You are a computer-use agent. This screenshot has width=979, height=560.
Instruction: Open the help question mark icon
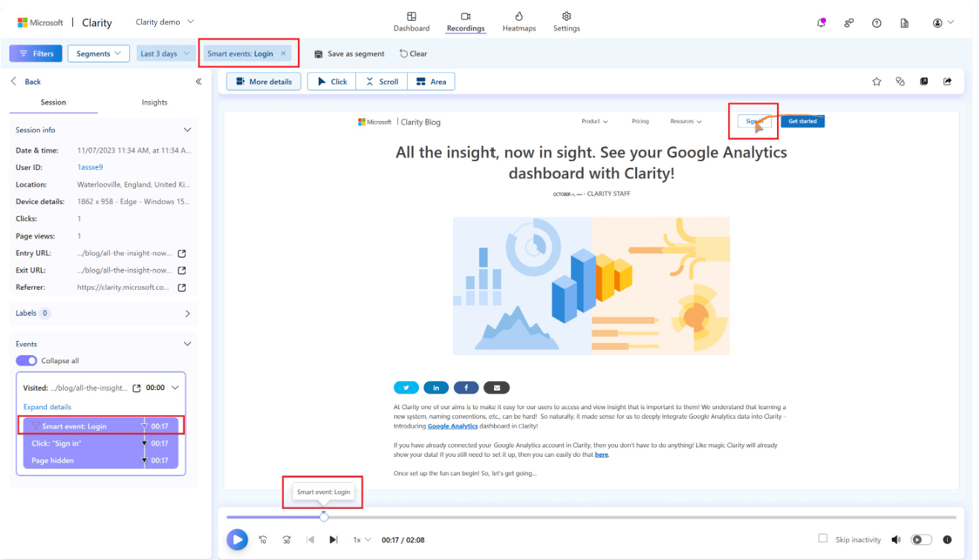tap(876, 23)
